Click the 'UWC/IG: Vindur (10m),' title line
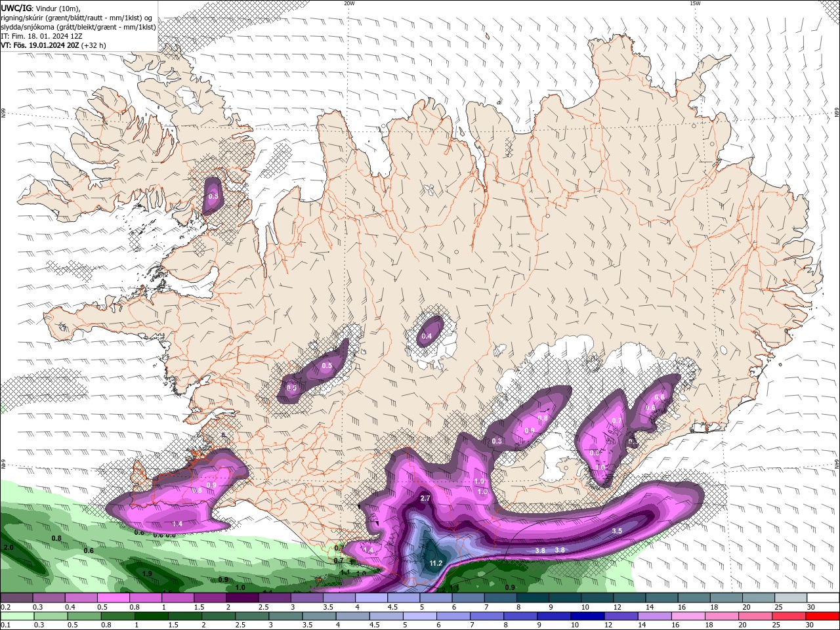This screenshot has height=630, width=840. coord(40,8)
